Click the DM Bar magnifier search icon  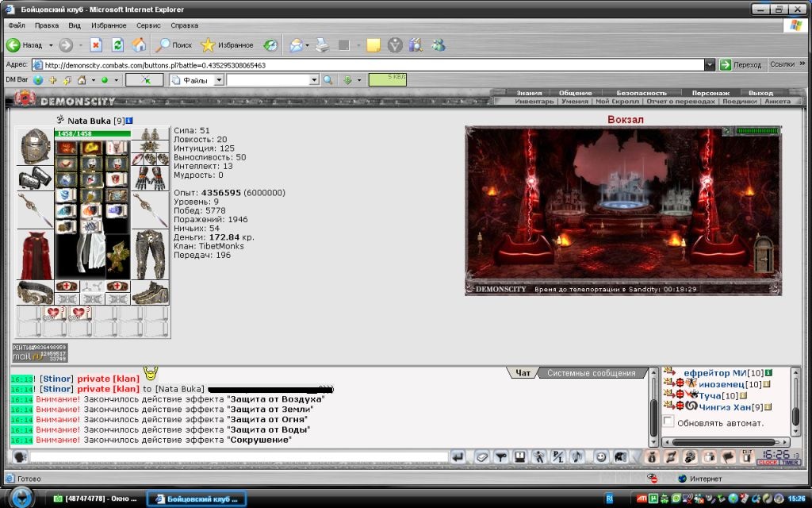pos(327,80)
